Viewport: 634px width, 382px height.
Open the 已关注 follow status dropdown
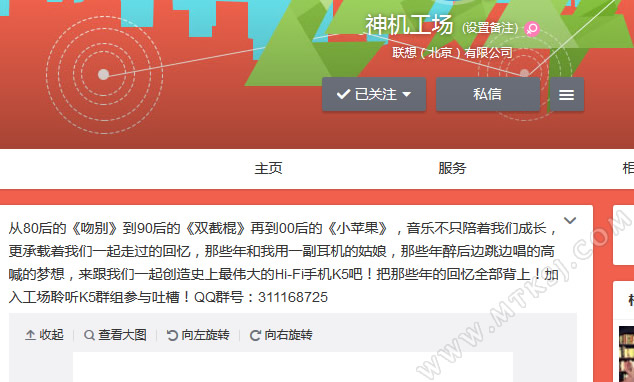click(x=374, y=94)
